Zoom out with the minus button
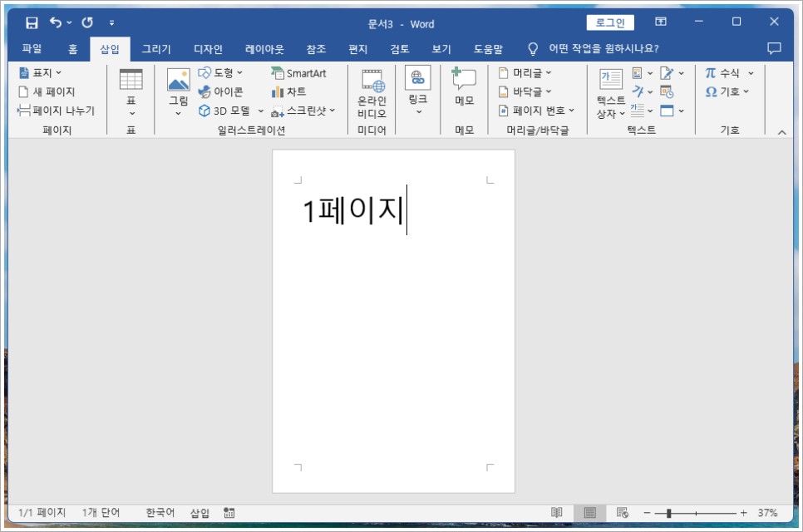This screenshot has height=532, width=803. (x=648, y=513)
